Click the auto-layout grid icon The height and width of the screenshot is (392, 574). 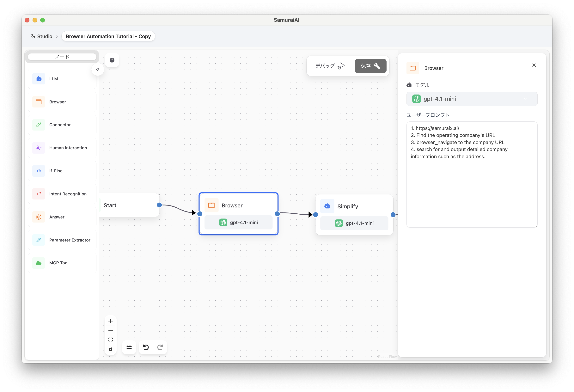click(x=129, y=347)
